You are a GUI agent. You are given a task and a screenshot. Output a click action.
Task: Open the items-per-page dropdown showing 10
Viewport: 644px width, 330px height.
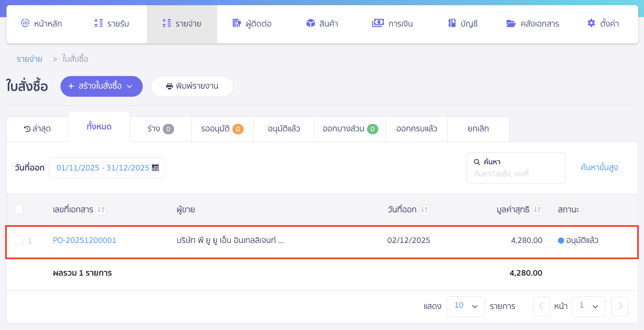click(466, 306)
